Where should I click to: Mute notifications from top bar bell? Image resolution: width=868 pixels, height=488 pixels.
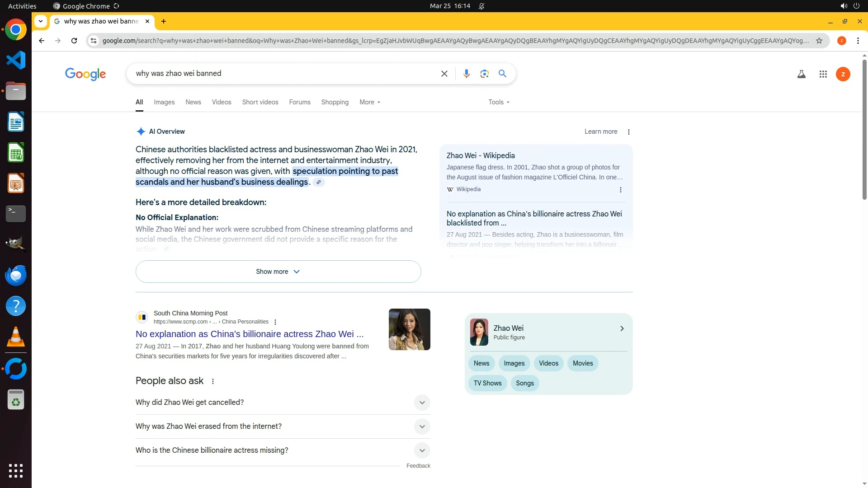[481, 6]
